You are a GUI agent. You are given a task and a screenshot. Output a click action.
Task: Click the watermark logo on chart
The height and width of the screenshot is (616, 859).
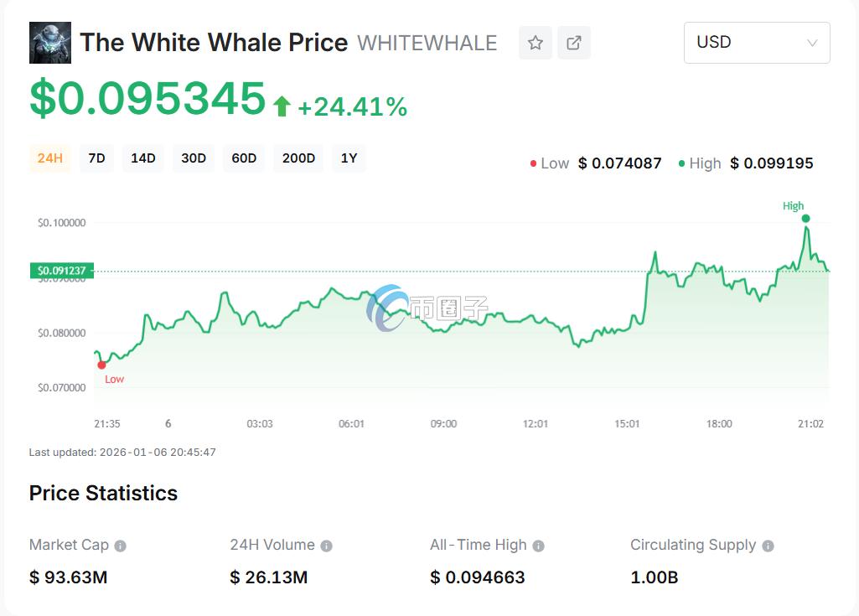(387, 308)
